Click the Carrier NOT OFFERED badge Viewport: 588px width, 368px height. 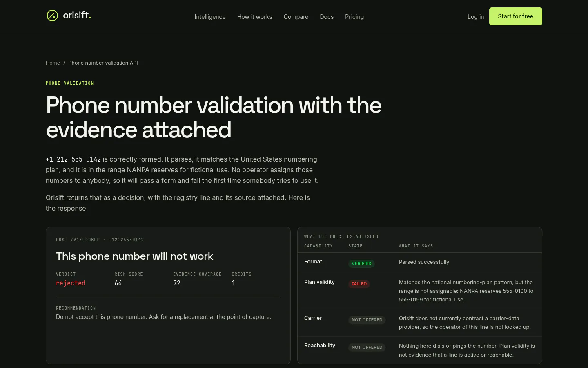click(x=367, y=320)
